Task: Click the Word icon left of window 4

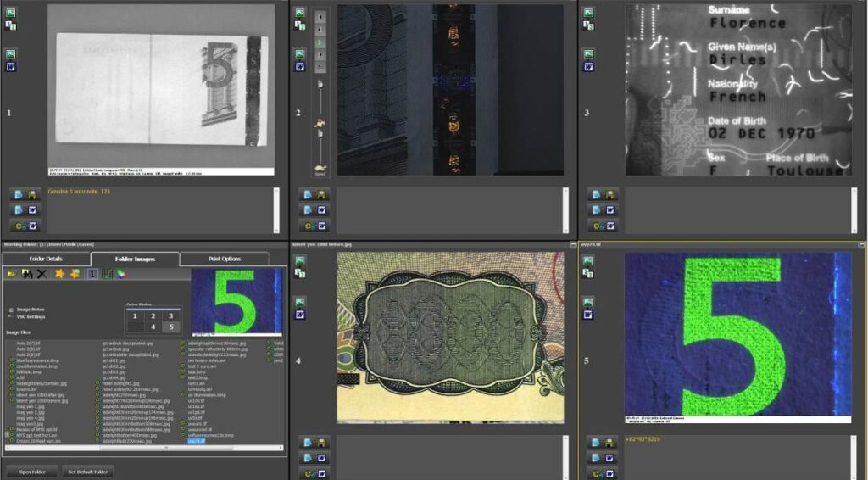Action: [x=299, y=314]
